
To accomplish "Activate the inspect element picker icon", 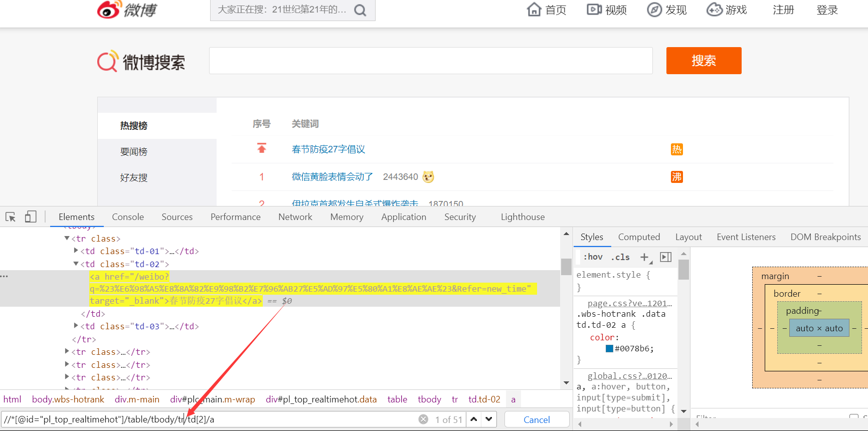I will (x=11, y=217).
